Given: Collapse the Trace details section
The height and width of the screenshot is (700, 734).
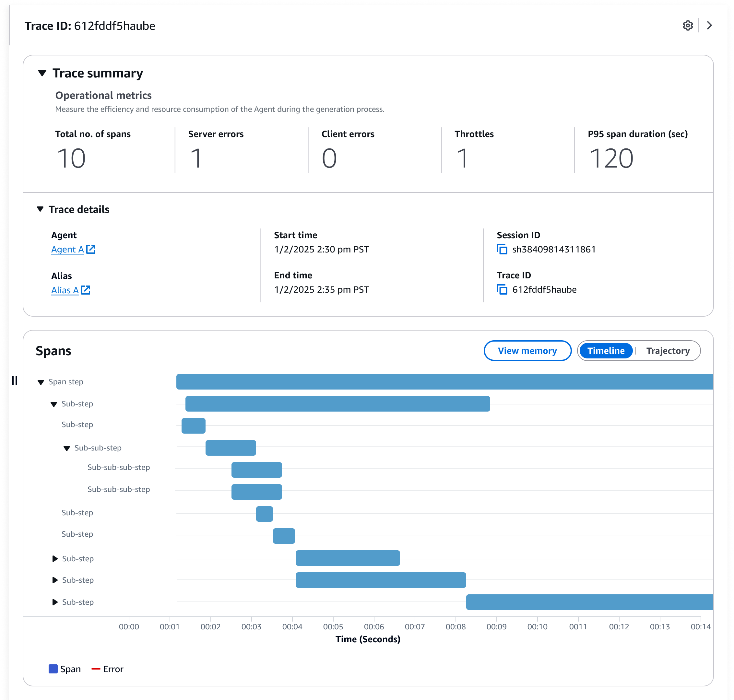Looking at the screenshot, I should pyautogui.click(x=40, y=209).
